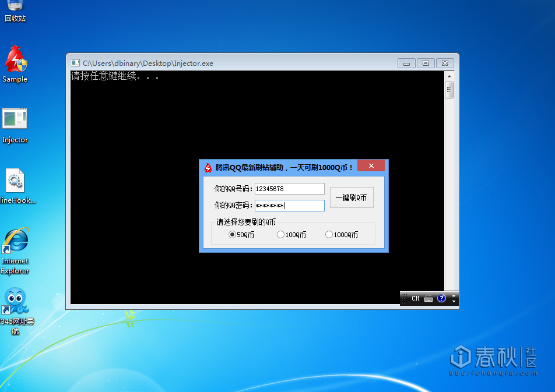This screenshot has width=555, height=392.
Task: Click the console scrollbar up arrow
Action: click(449, 76)
